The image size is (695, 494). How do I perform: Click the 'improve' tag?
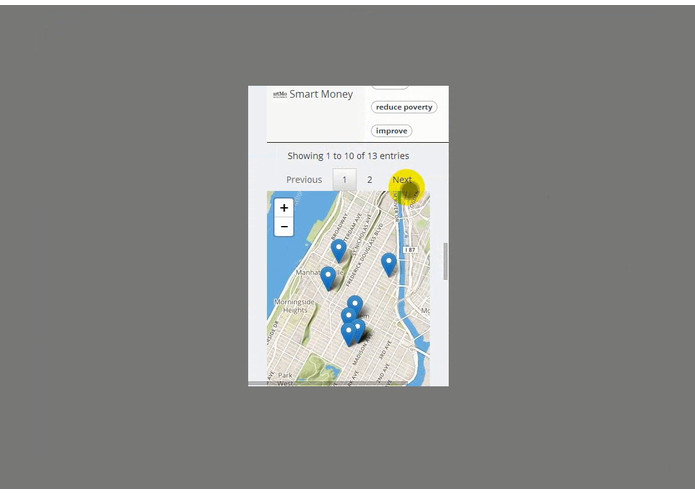(391, 131)
